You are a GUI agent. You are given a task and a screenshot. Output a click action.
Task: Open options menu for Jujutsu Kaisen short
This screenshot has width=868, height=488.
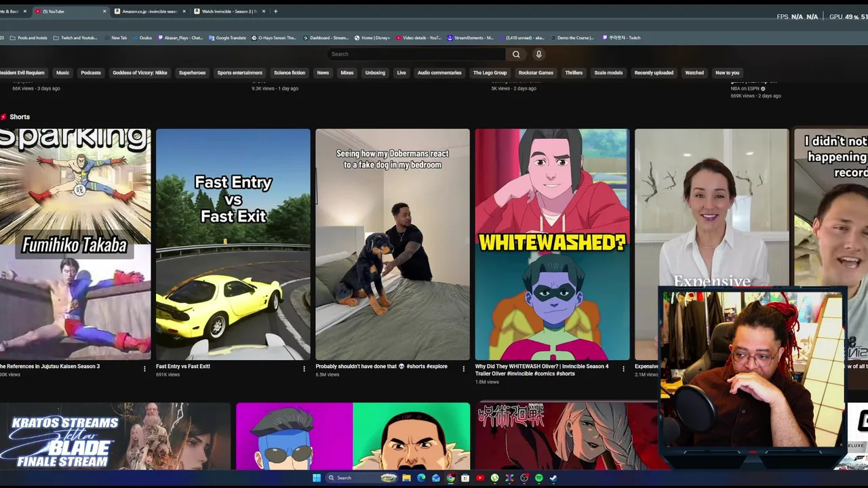point(144,369)
